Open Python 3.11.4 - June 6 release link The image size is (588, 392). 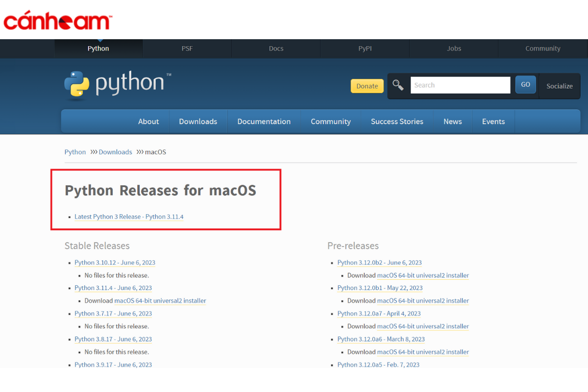[113, 288]
